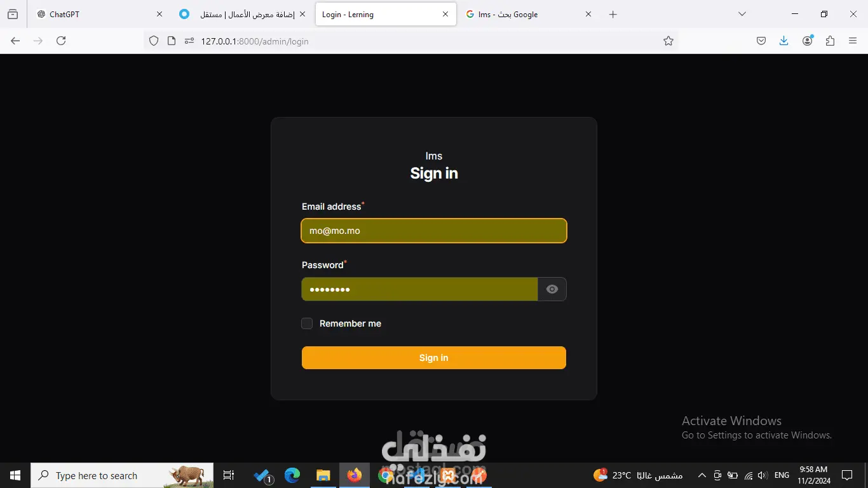Enable the Remember me checkbox
The image size is (868, 488).
307,323
